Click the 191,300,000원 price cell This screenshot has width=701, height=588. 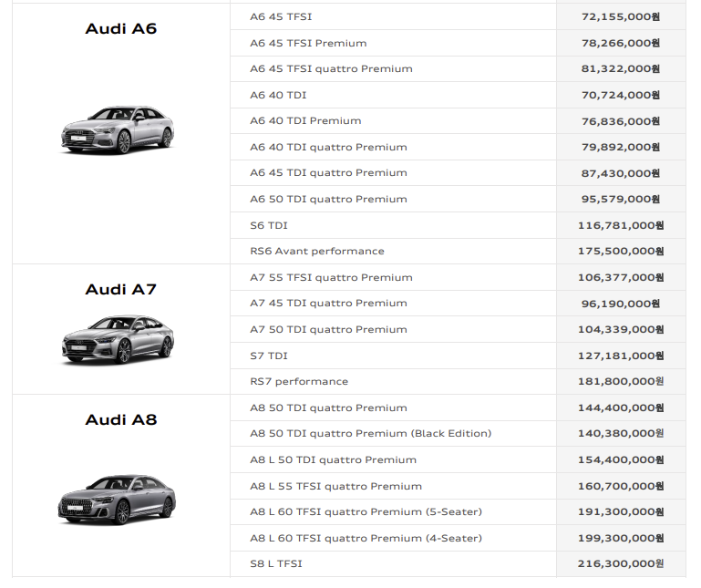coord(621,512)
